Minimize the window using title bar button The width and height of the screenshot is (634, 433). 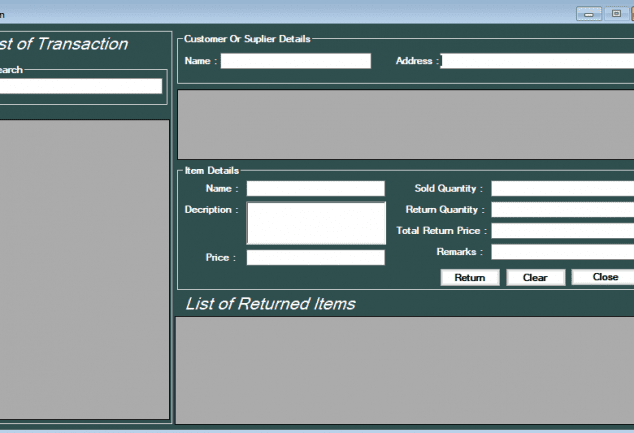[x=589, y=14]
